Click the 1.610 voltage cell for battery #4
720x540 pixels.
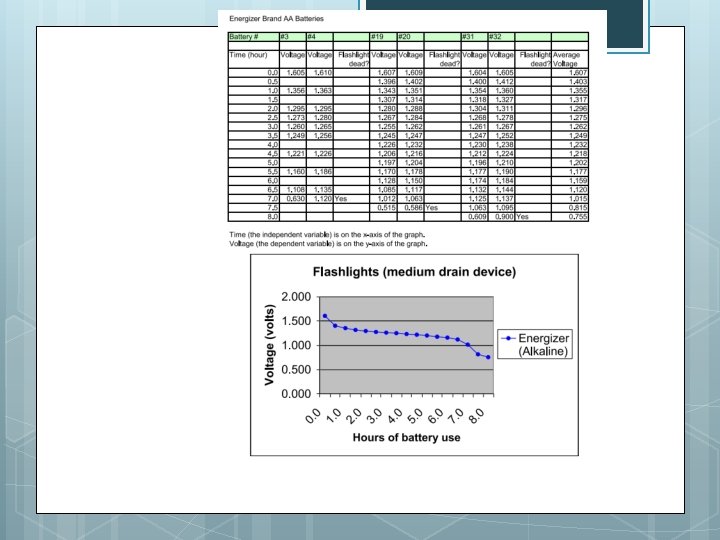(x=320, y=73)
